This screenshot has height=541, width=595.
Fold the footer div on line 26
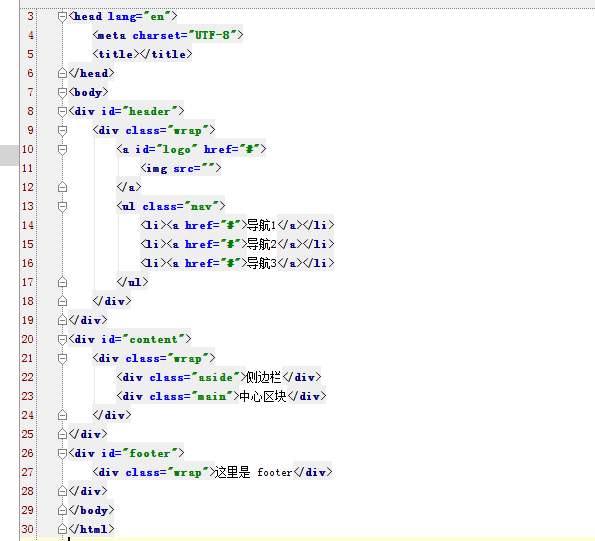(63, 453)
